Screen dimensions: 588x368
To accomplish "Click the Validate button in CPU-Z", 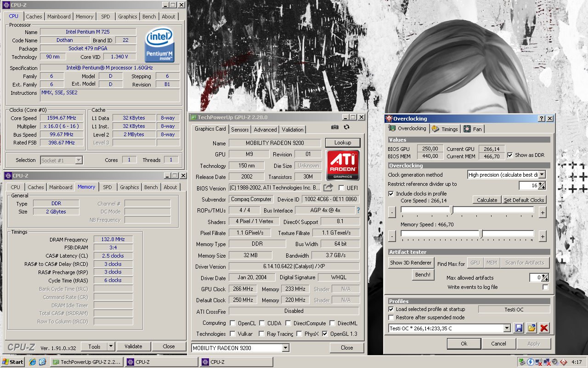I will click(133, 346).
